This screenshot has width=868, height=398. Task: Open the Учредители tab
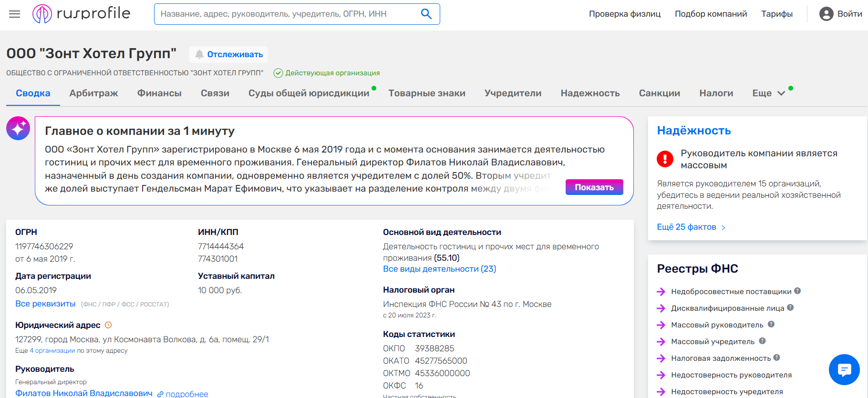pyautogui.click(x=513, y=93)
